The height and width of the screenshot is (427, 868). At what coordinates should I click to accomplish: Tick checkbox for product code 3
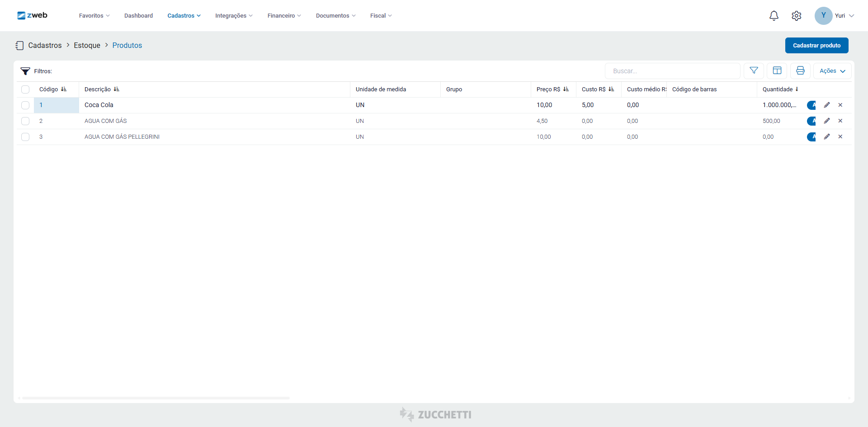[x=25, y=137]
